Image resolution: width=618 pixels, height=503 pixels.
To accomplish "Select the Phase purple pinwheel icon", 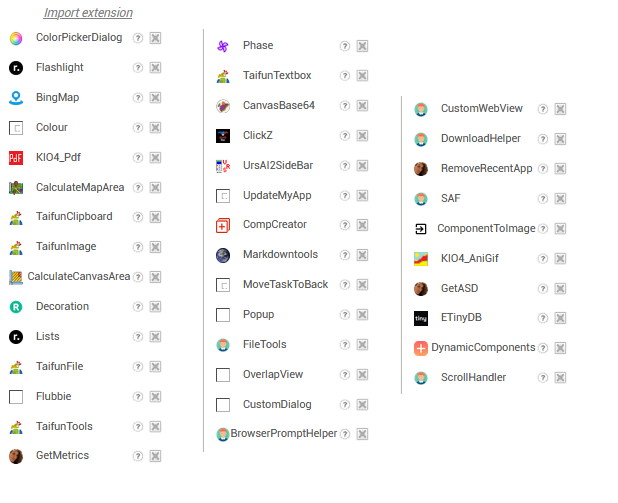I will pos(223,46).
